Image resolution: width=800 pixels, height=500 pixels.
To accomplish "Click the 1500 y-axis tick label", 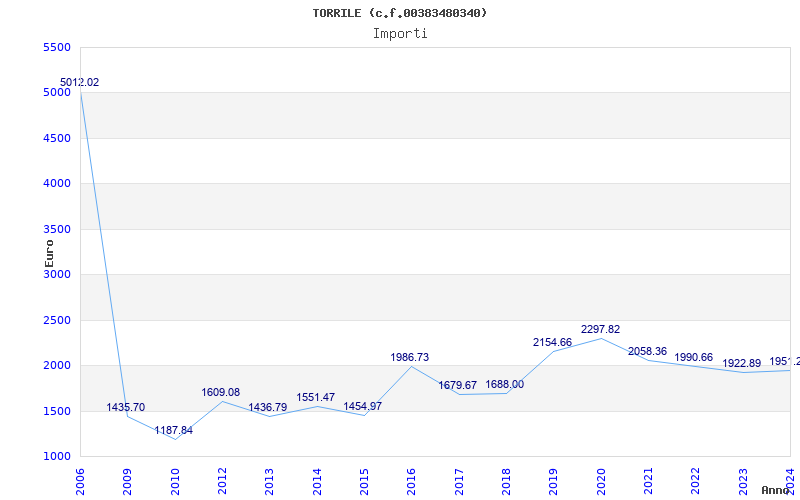I will pos(57,411).
